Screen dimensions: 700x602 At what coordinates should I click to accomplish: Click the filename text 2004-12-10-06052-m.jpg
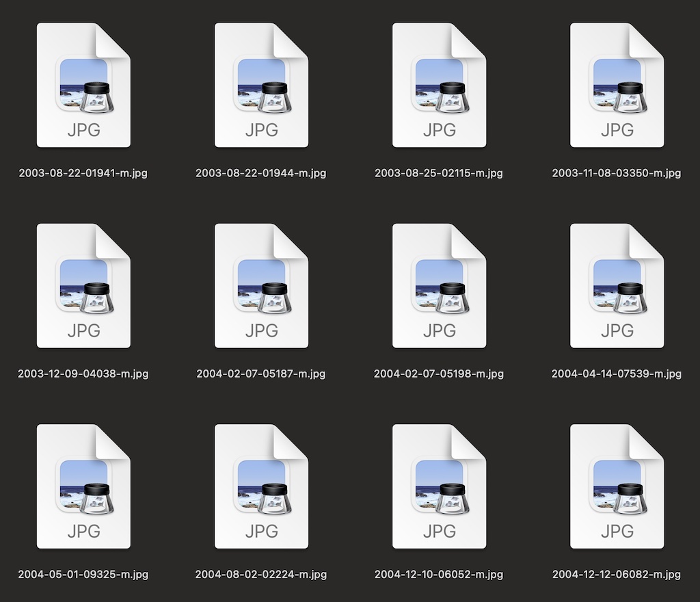point(439,575)
